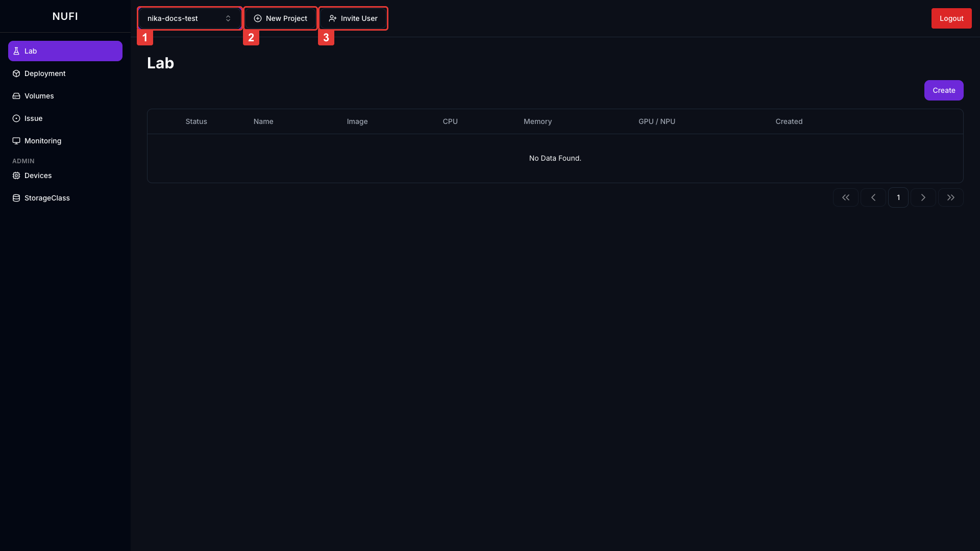Click the red Logout button

[951, 18]
